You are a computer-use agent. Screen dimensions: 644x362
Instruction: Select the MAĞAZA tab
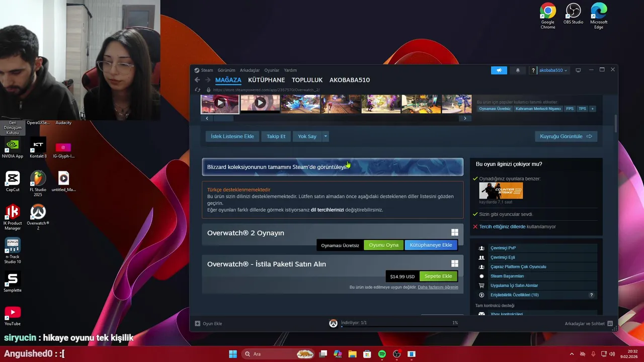[x=228, y=80]
